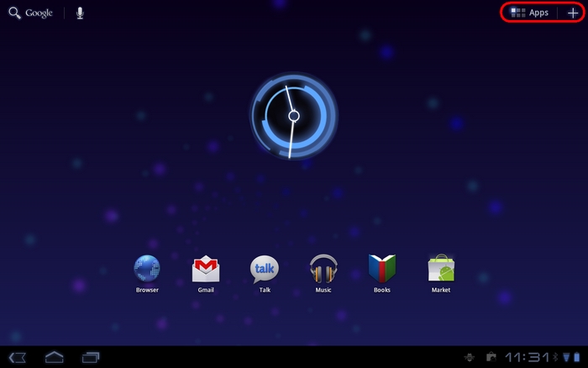Tap the analog clock widget

pos(294,116)
